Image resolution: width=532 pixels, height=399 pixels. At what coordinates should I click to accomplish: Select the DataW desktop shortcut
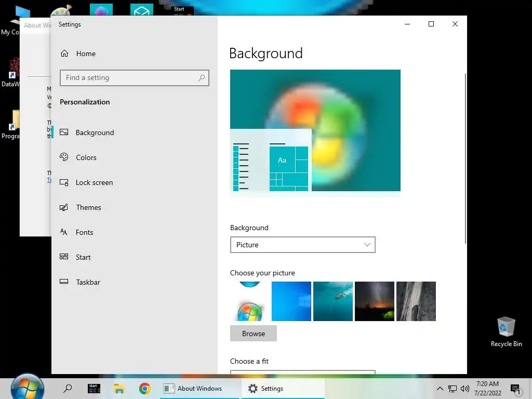click(x=10, y=72)
